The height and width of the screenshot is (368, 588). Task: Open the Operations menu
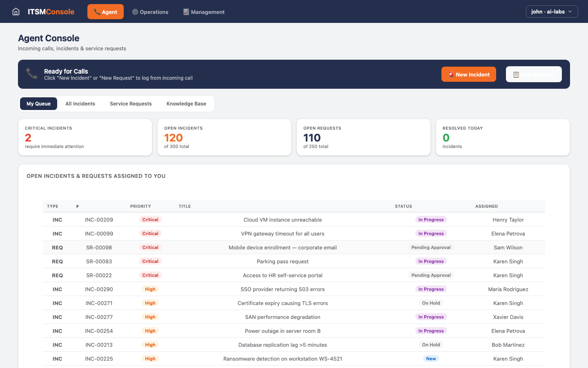[x=150, y=12]
